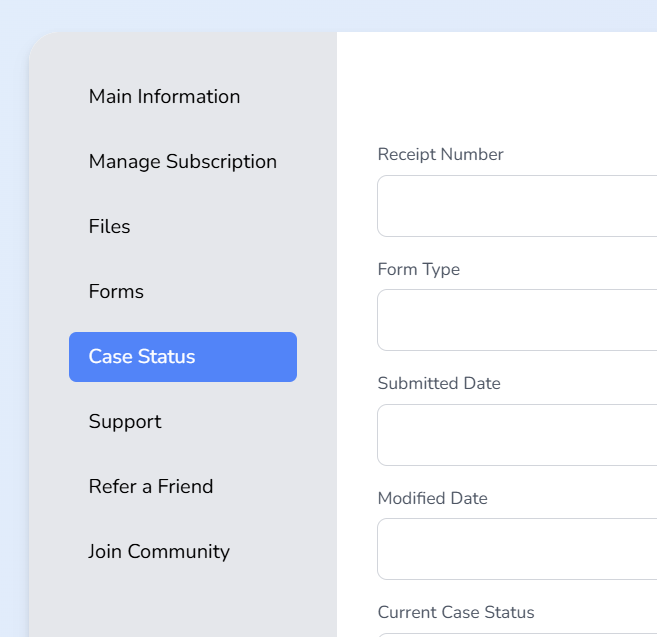Click the Modified Date input box

[517, 549]
